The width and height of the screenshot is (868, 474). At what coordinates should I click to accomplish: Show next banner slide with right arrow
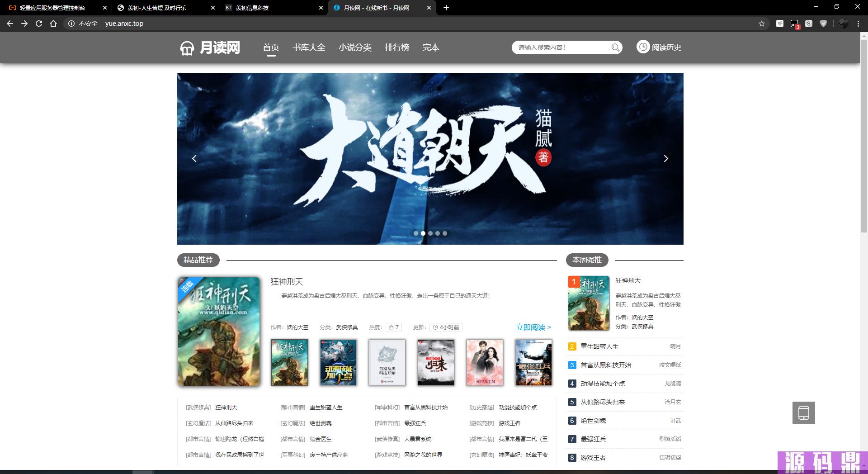point(666,159)
